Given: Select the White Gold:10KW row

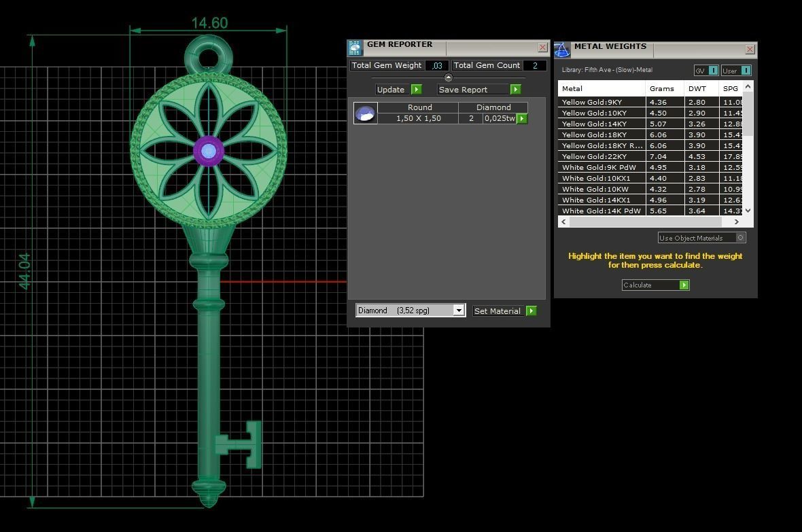Looking at the screenshot, I should 650,189.
